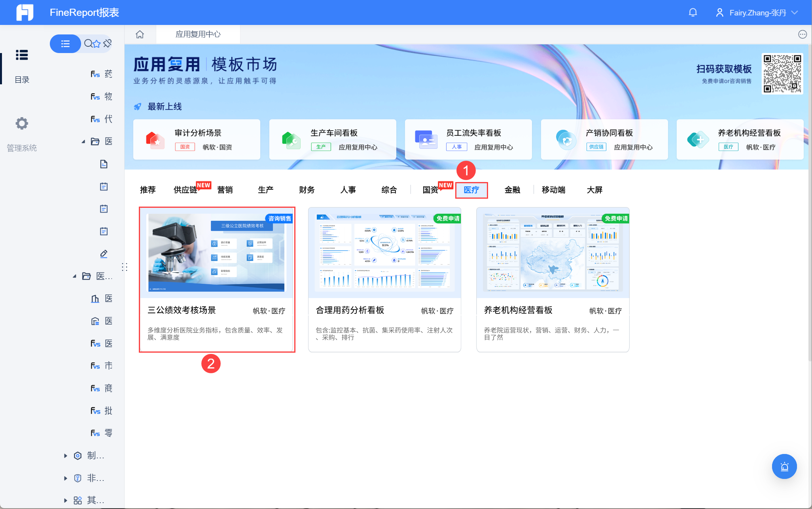Open favorites star icon in directory panel
Viewport: 812px width, 509px height.
coord(97,44)
